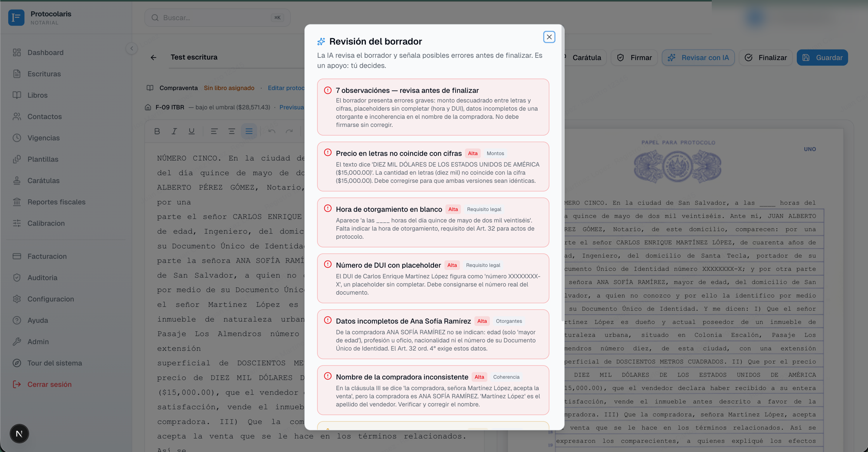The width and height of the screenshot is (868, 452).
Task: Click the Alta badge on Hora de otorgamiento
Action: [453, 209]
